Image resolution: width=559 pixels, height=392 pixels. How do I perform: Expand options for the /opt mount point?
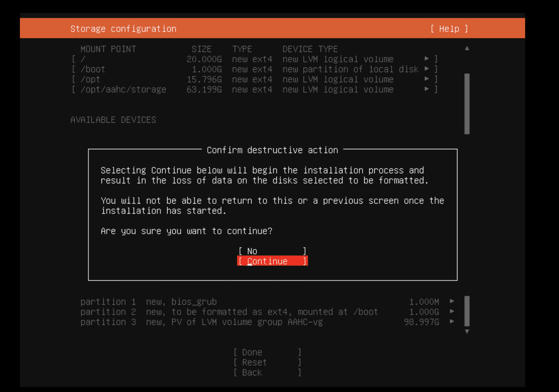pyautogui.click(x=427, y=79)
